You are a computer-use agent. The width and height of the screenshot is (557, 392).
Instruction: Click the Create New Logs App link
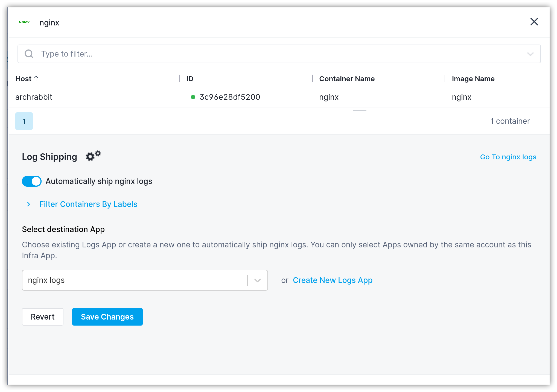tap(333, 280)
